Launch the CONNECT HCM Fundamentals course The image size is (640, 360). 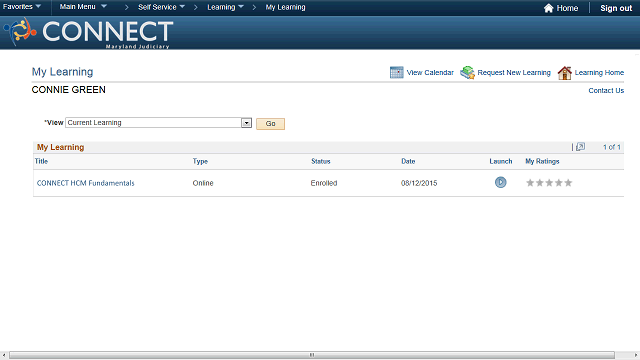pyautogui.click(x=500, y=182)
